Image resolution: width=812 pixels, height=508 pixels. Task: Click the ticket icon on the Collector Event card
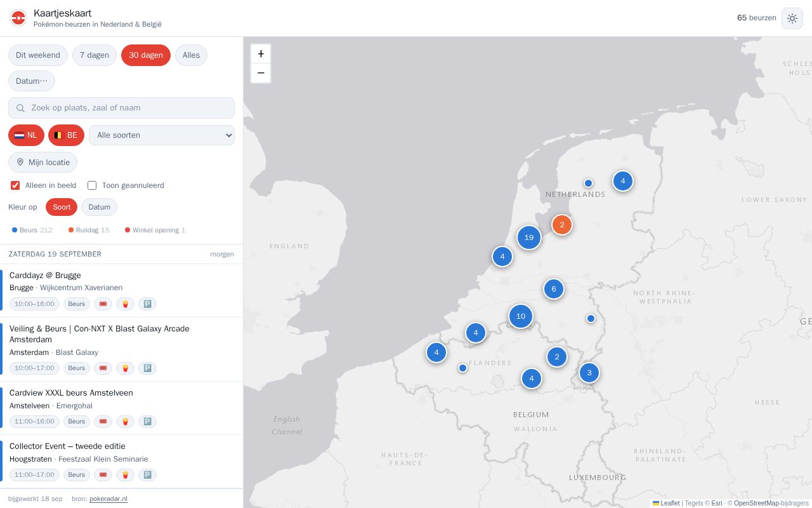tap(103, 475)
